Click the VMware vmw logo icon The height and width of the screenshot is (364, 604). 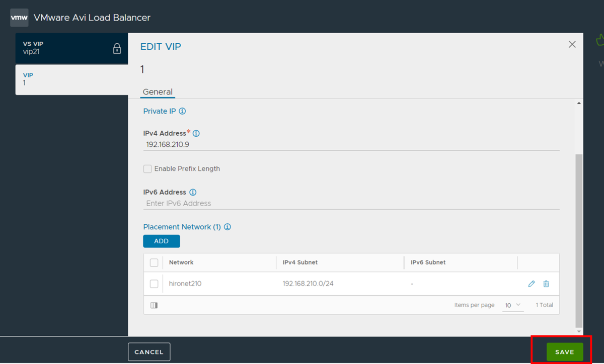19,18
